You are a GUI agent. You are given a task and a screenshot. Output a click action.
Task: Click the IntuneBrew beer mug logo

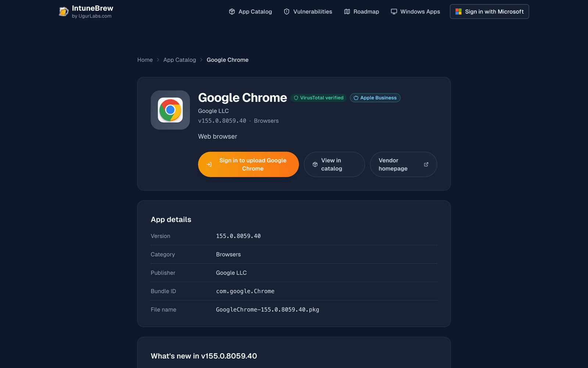coord(64,12)
